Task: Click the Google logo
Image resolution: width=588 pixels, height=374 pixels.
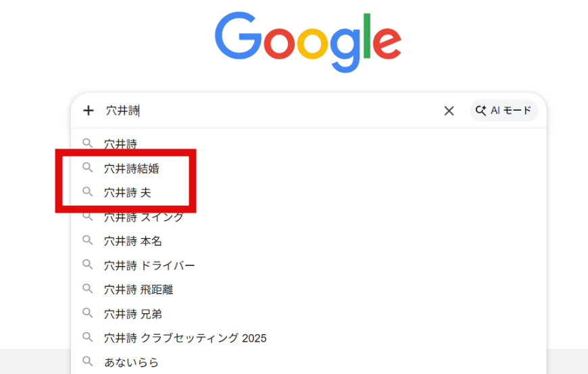Action: [308, 42]
